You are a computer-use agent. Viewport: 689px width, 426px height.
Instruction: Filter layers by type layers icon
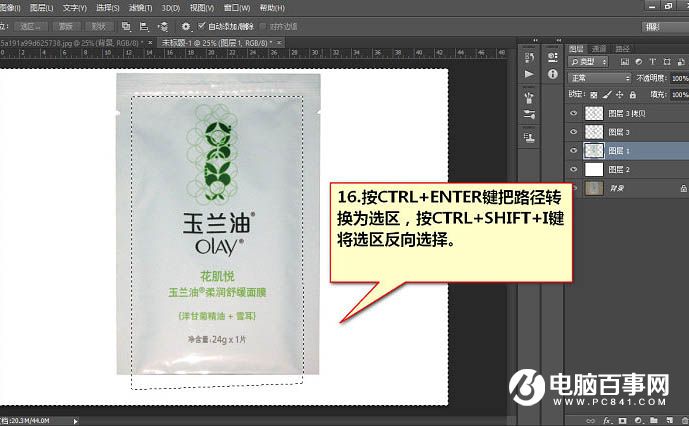tap(653, 62)
